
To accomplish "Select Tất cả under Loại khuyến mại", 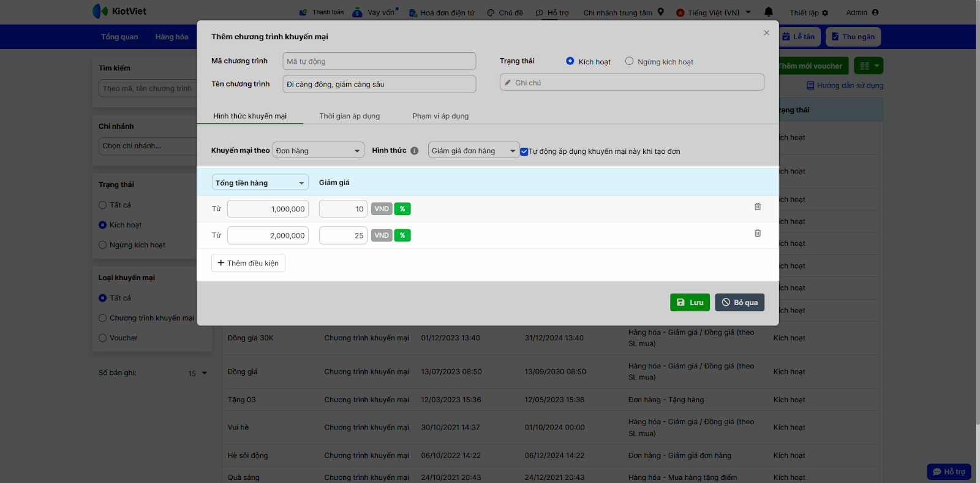I will (x=103, y=298).
